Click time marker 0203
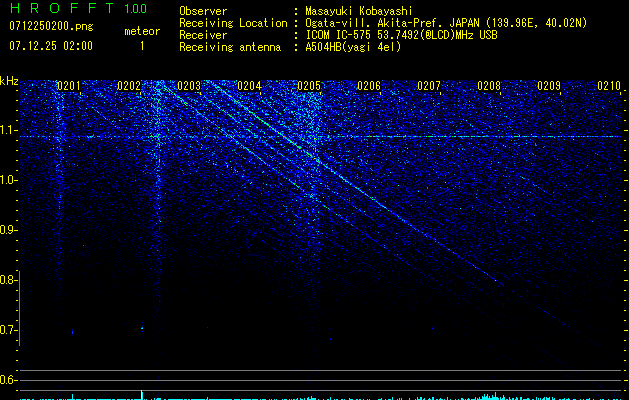Image resolution: width=629 pixels, height=400 pixels. [189, 86]
